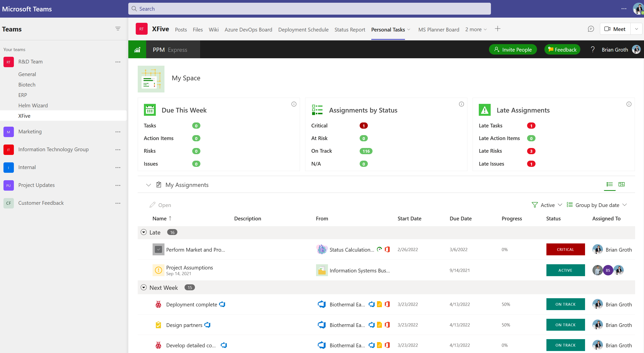Sort by the Name column header
644x353 pixels.
pos(162,218)
